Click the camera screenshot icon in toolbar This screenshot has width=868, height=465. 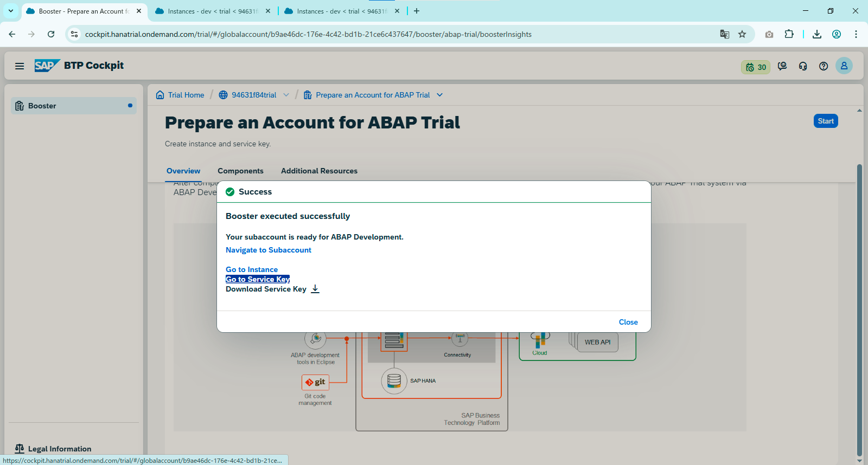click(x=769, y=34)
